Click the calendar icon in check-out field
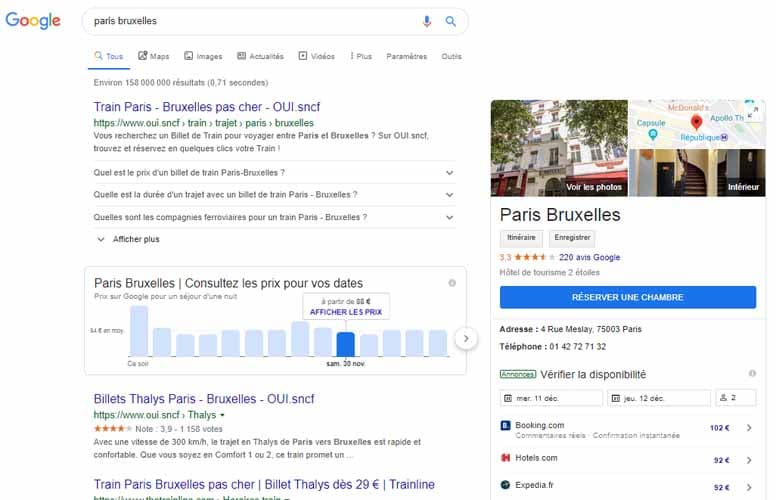The image size is (776, 500). (x=616, y=398)
